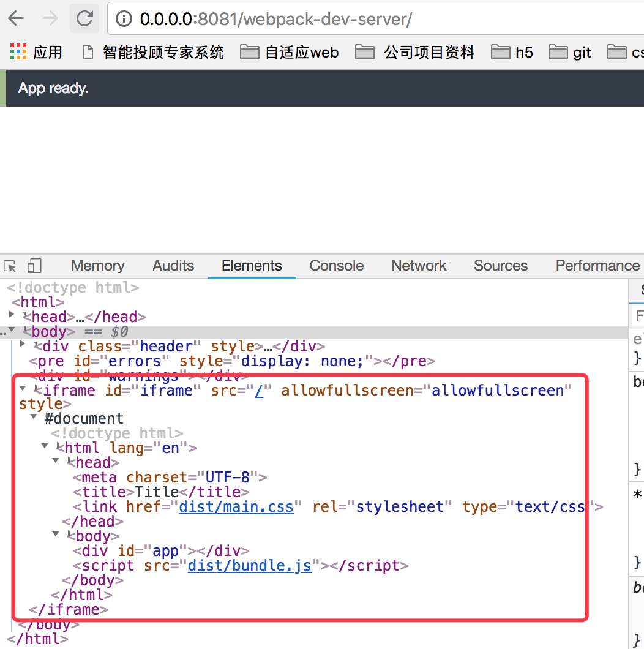
Task: Select the pre id errors line
Action: tap(232, 361)
